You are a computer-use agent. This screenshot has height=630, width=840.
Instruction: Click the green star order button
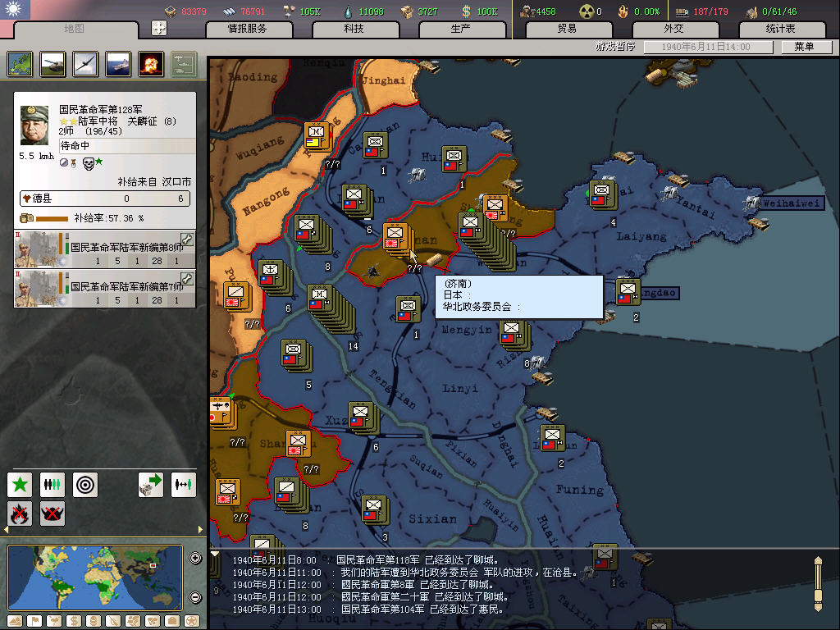(20, 484)
